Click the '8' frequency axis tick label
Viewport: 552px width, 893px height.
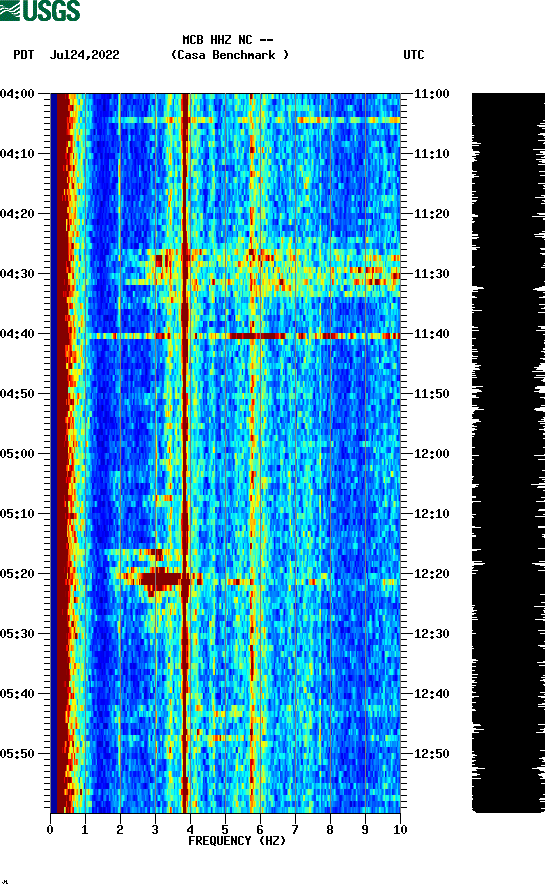tap(330, 830)
